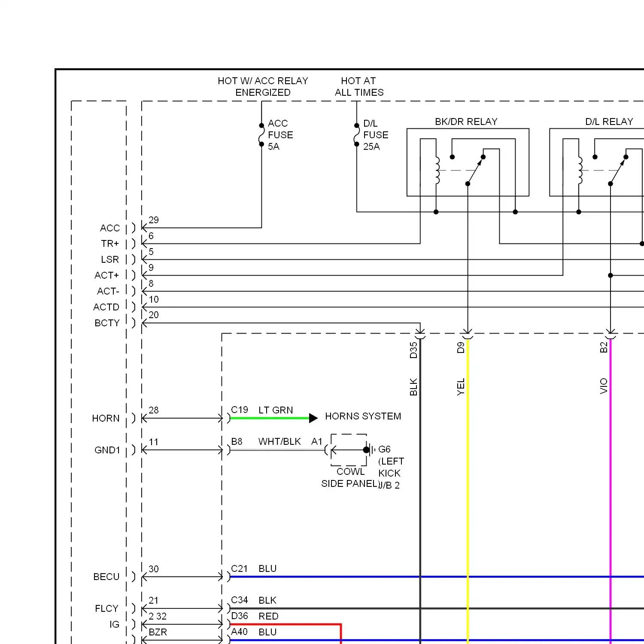The image size is (644, 644).
Task: Select the ACTD pin label
Action: click(106, 307)
